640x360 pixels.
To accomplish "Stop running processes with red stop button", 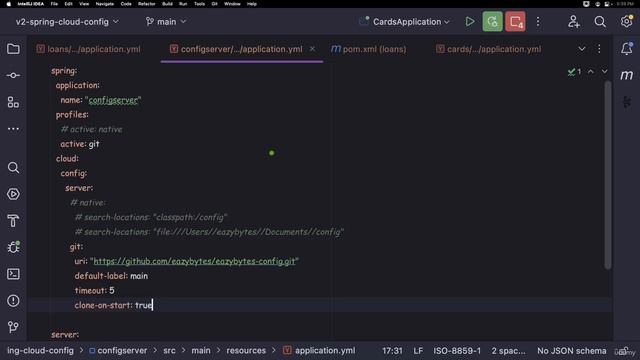I will click(515, 22).
